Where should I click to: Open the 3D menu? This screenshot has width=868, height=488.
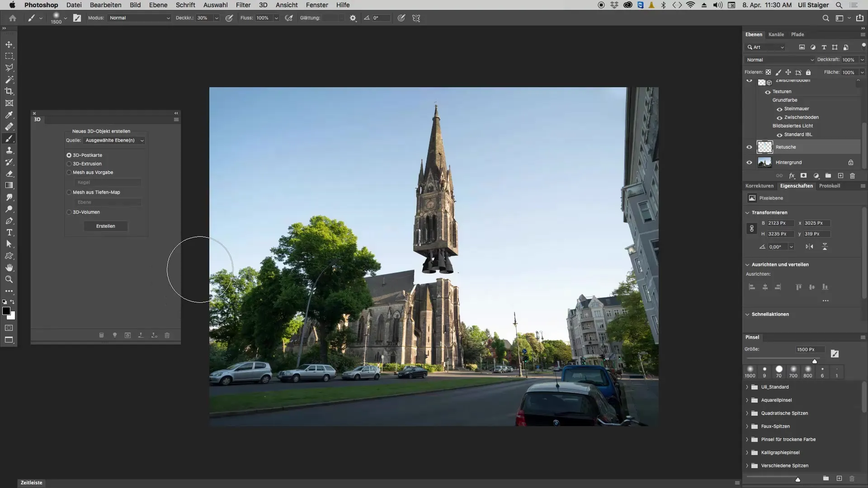(x=263, y=5)
